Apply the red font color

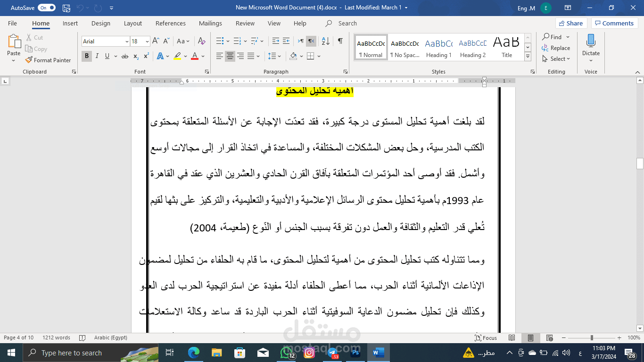click(195, 56)
